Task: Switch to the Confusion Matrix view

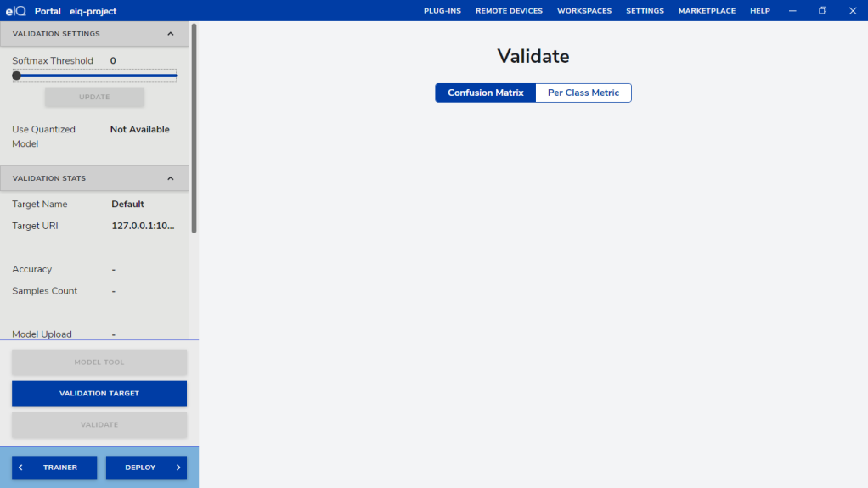Action: pyautogui.click(x=485, y=93)
